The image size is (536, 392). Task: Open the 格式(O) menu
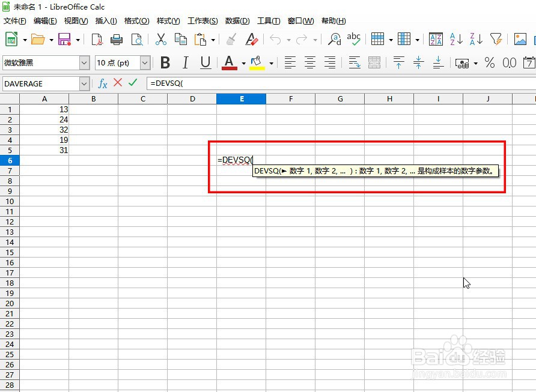(x=137, y=21)
